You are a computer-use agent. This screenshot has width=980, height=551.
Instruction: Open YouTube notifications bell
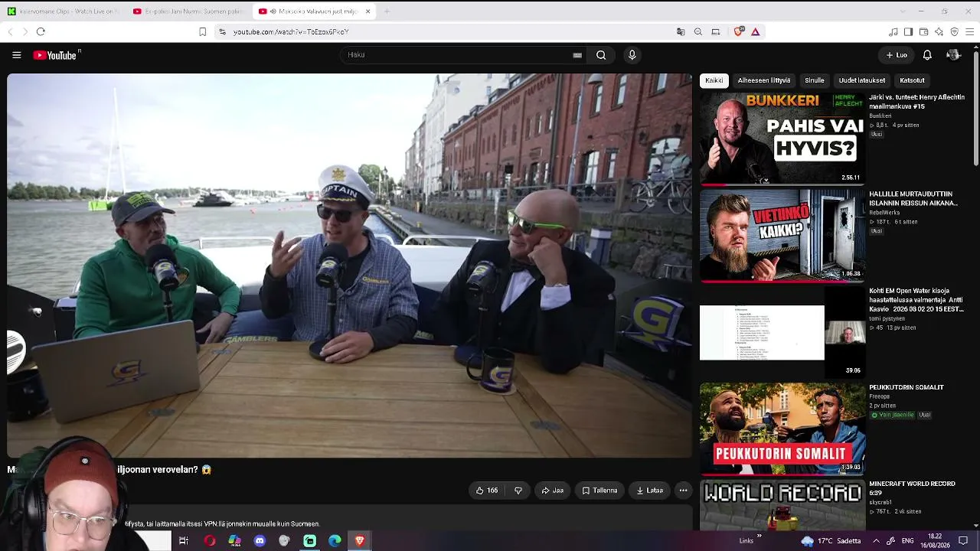(927, 55)
